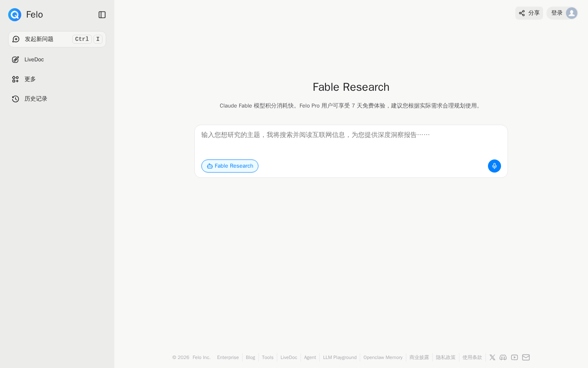Click the Felo Inc. footer text
Viewport: 588px width, 368px height.
[201, 357]
